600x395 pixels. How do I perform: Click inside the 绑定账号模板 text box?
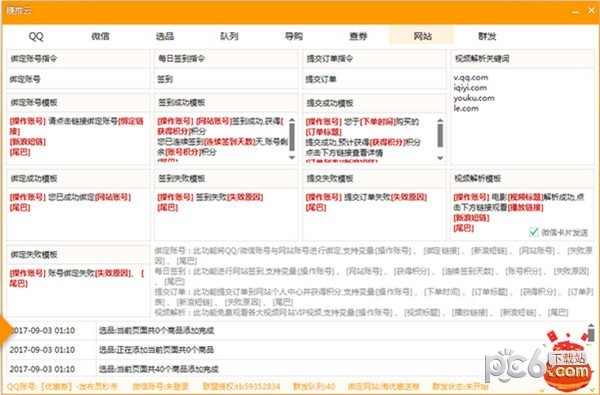coord(78,139)
